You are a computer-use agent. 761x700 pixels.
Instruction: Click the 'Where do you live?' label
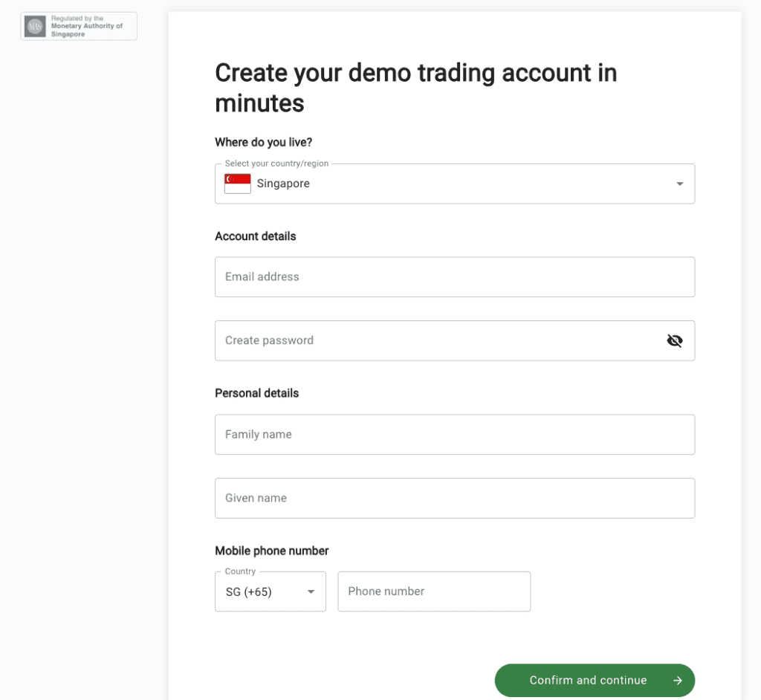[x=264, y=142]
